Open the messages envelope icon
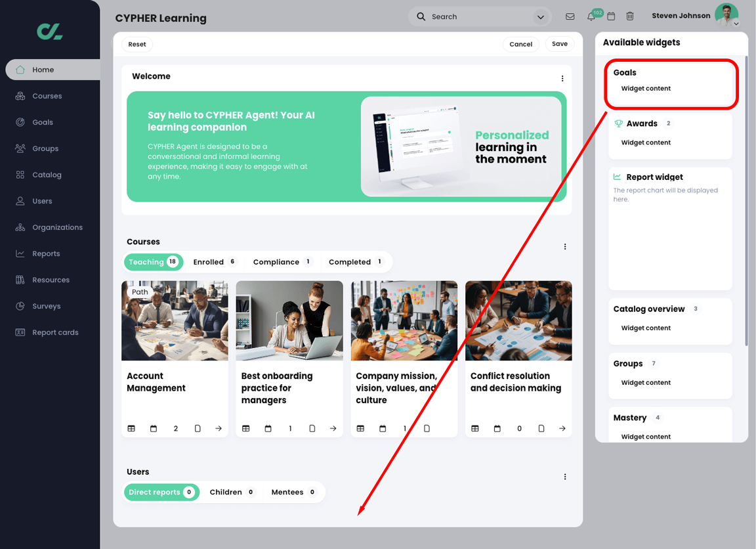 [x=570, y=16]
